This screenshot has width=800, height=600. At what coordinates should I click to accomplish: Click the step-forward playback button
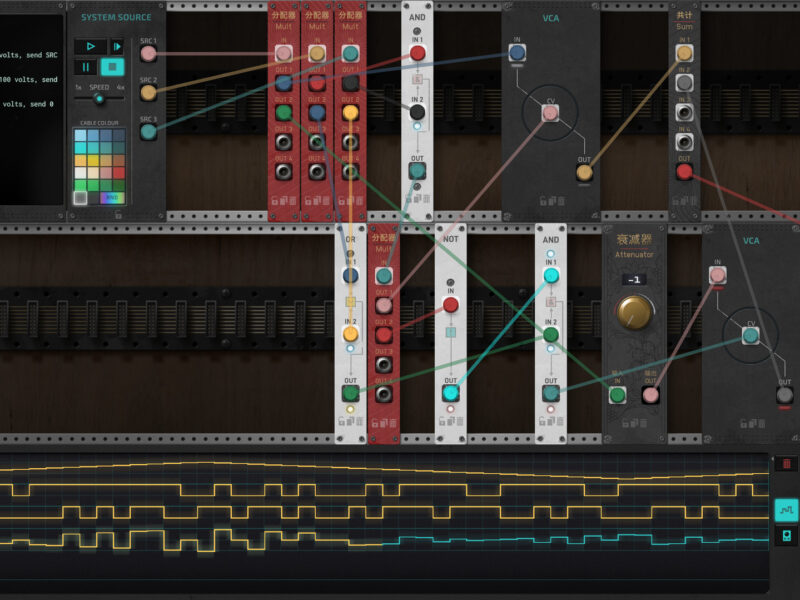pos(117,46)
